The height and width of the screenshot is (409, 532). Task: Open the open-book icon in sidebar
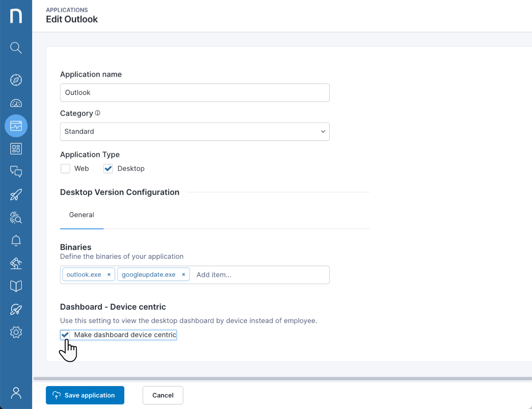[16, 286]
